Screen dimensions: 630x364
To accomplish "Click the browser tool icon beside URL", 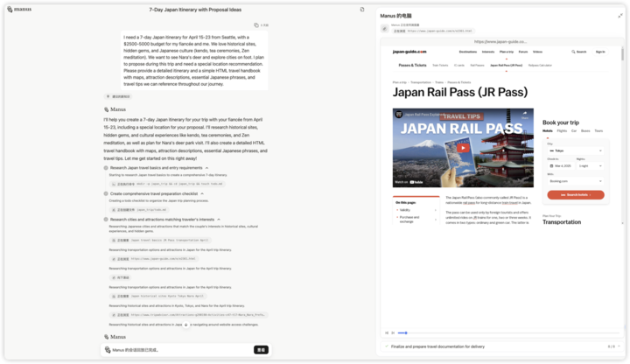I will point(385,28).
